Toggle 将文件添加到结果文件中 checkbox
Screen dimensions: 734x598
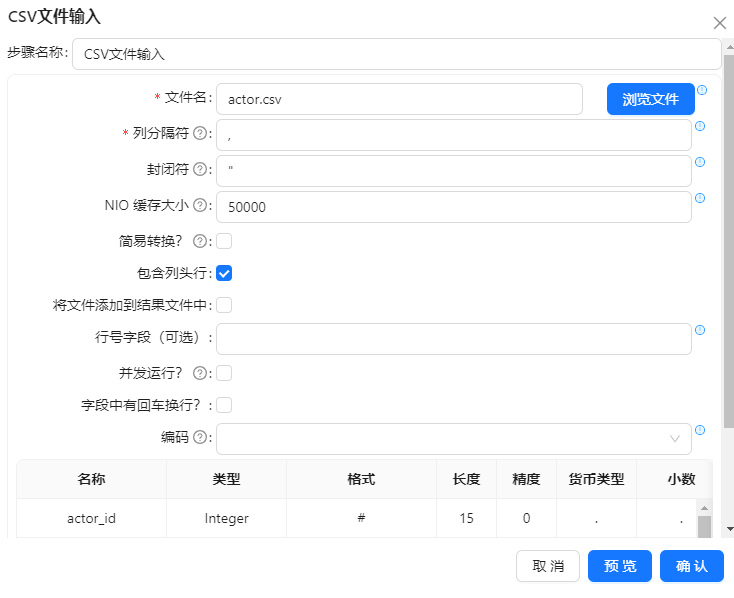[x=225, y=305]
